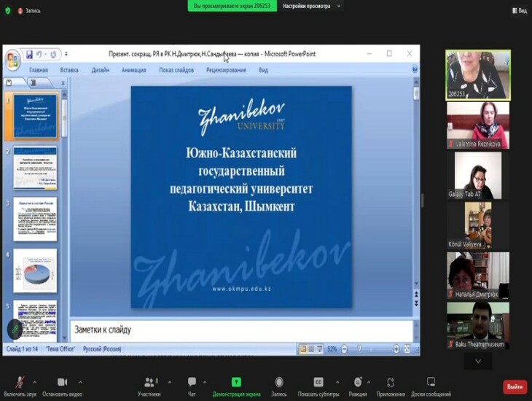532x401 pixels.
Task: Go to previous slide double-arrow button
Action: pyautogui.click(x=416, y=295)
